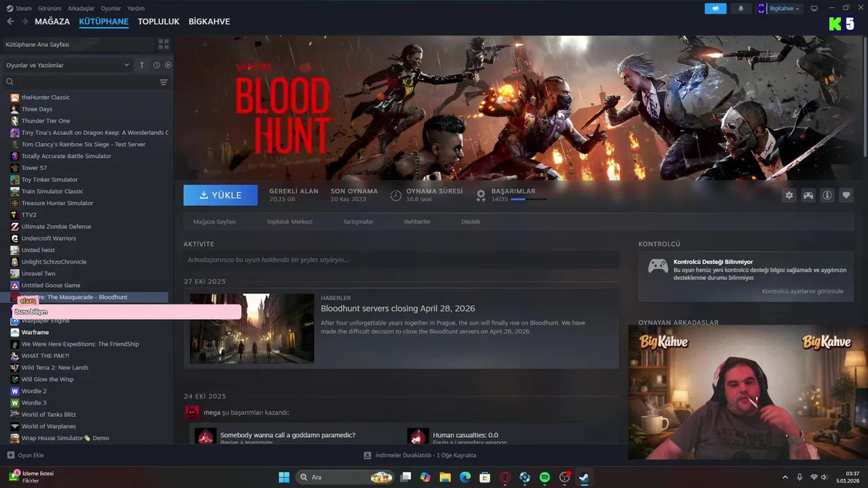The height and width of the screenshot is (488, 868).
Task: Show game info icon for Bloodhunt
Action: tap(827, 195)
